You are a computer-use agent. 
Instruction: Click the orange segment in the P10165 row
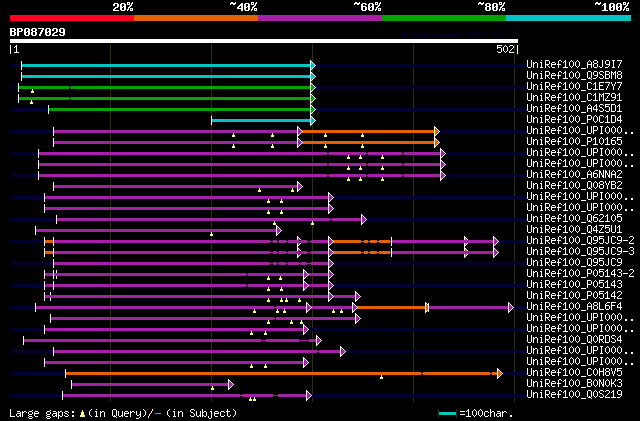tap(368, 143)
